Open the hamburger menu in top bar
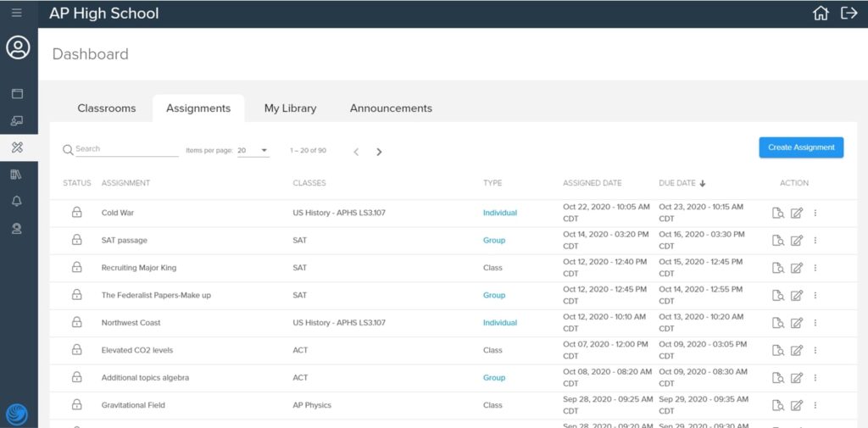Viewport: 868px width, 428px height. click(17, 13)
